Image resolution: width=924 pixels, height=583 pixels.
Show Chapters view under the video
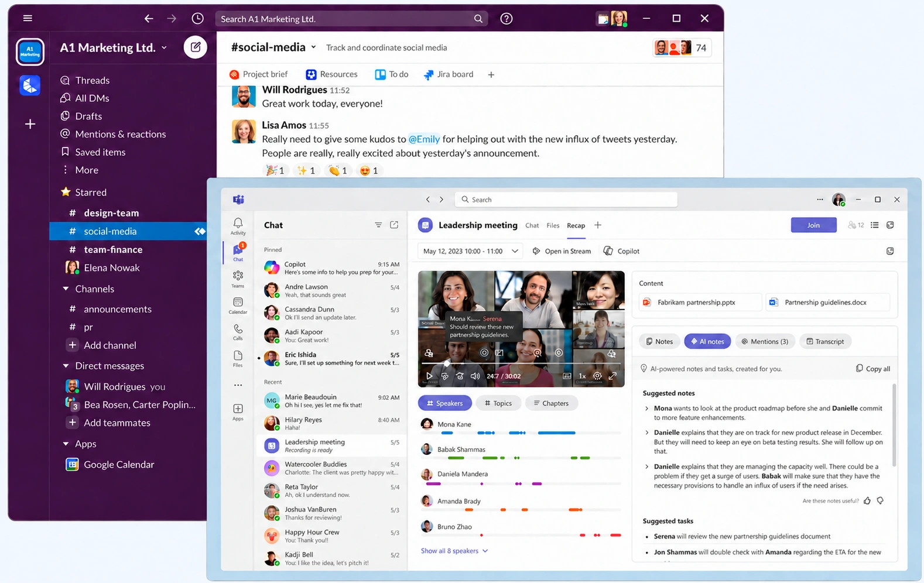click(552, 403)
